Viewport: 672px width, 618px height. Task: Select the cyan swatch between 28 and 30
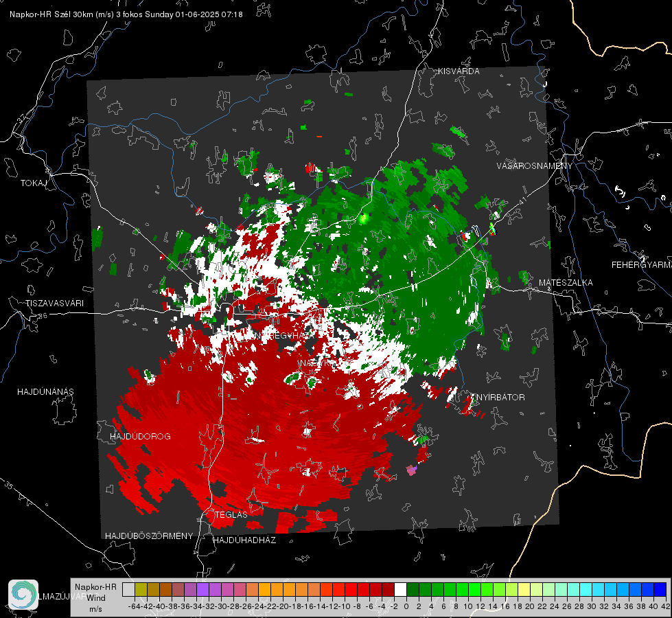tap(586, 590)
